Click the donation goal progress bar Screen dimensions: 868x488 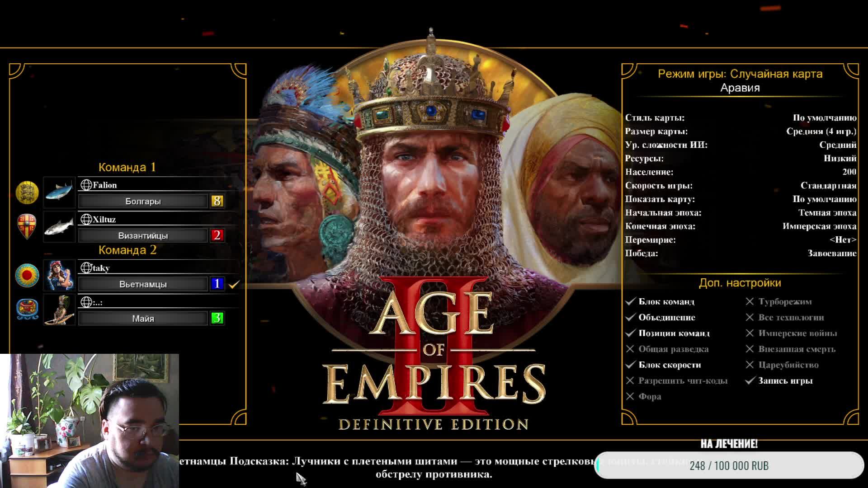pyautogui.click(x=729, y=465)
